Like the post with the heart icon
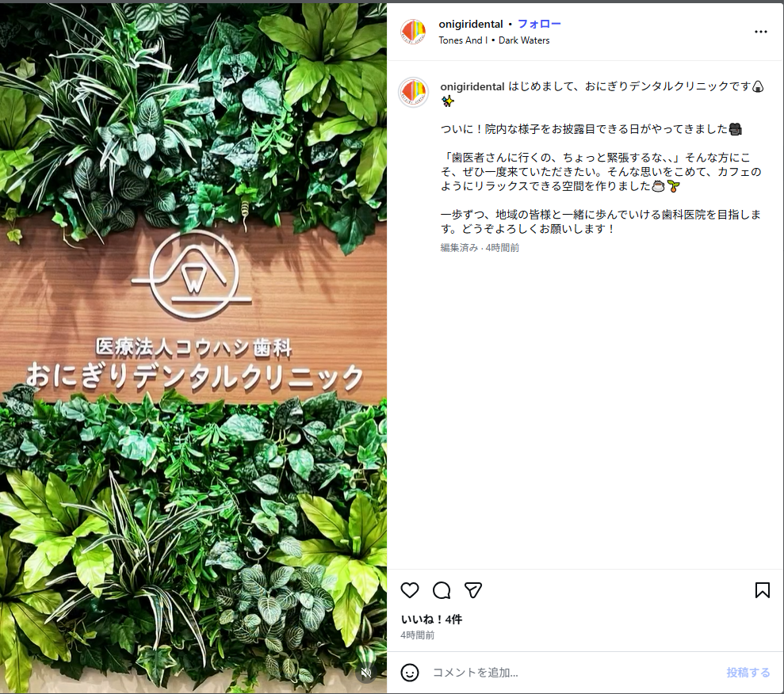 click(x=410, y=590)
